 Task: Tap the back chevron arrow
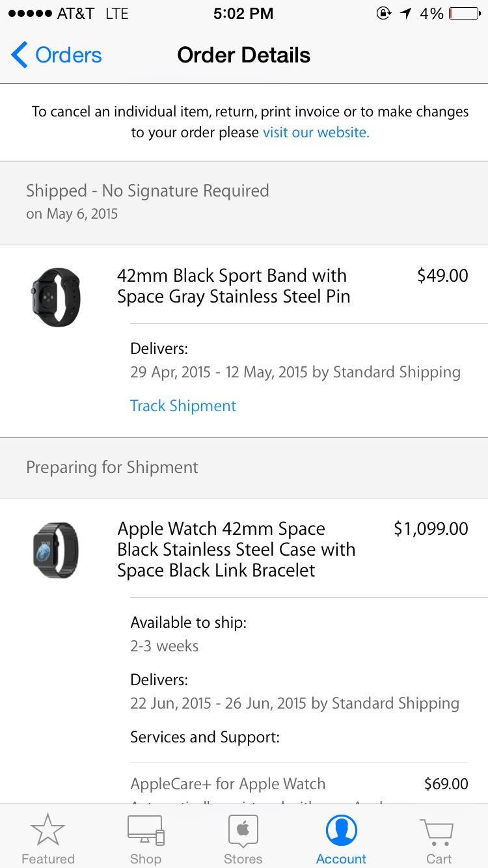[x=20, y=55]
